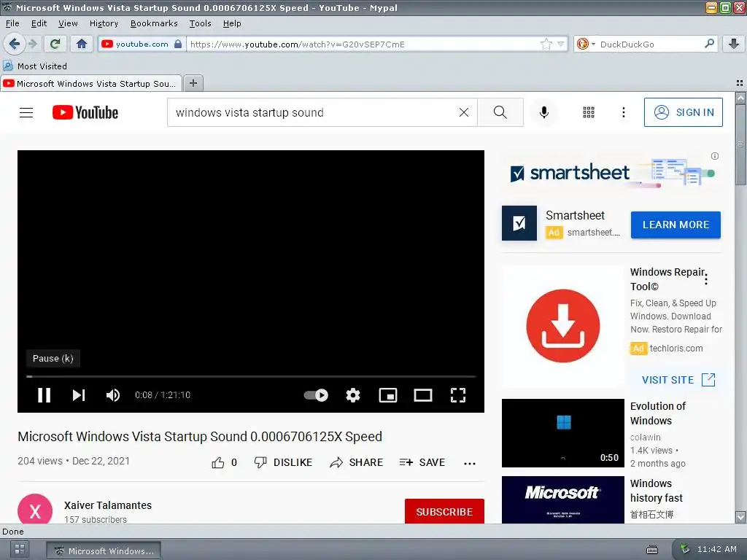Switch to theater mode
This screenshot has width=747, height=560.
pyautogui.click(x=423, y=395)
